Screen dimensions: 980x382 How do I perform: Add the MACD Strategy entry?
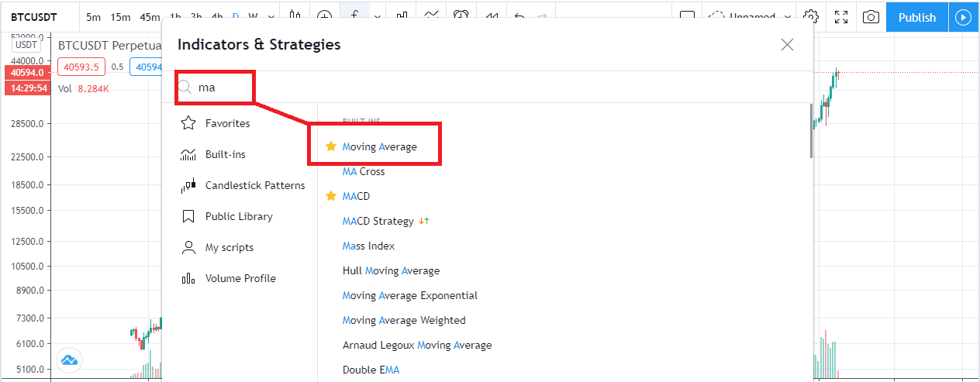coord(378,221)
